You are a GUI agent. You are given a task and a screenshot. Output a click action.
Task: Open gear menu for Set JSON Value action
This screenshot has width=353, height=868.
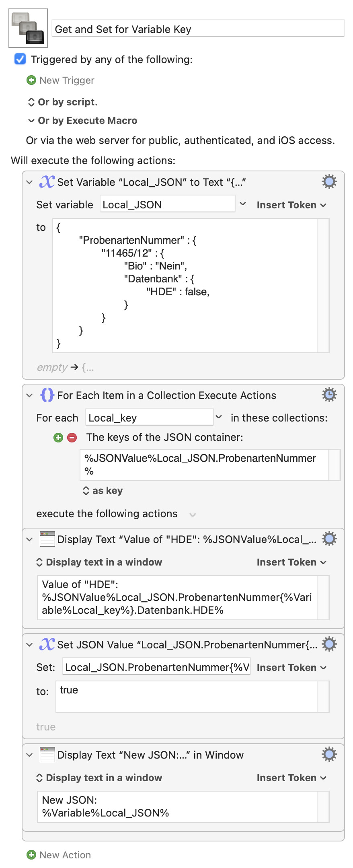tap(329, 644)
